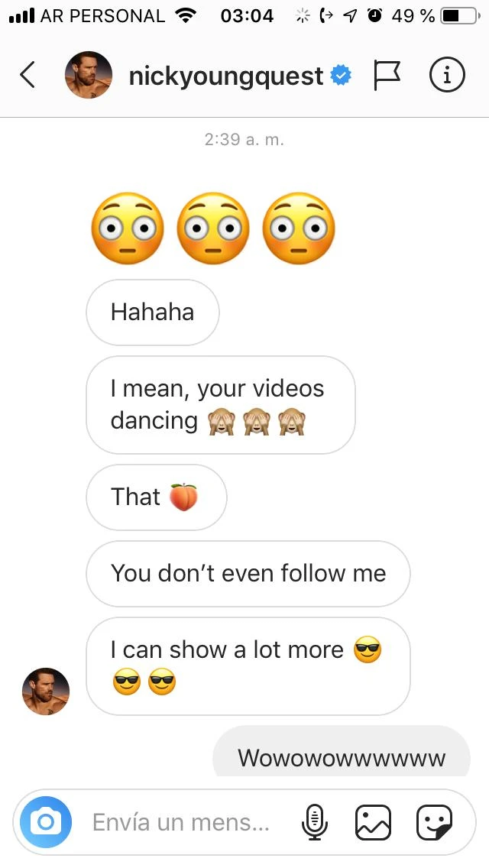Tap the back arrow to leave chat
The width and height of the screenshot is (489, 868).
click(x=28, y=75)
